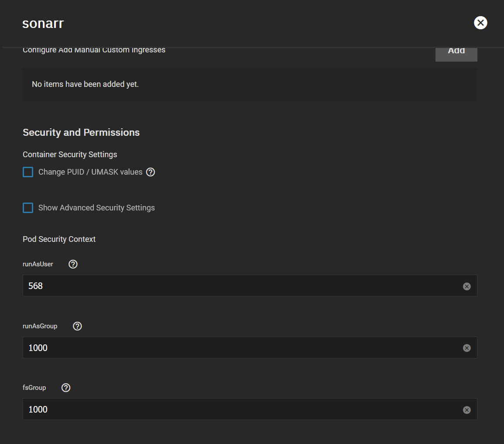The image size is (504, 444).
Task: Open help for Change PUID / UMASK values
Action: pyautogui.click(x=151, y=172)
